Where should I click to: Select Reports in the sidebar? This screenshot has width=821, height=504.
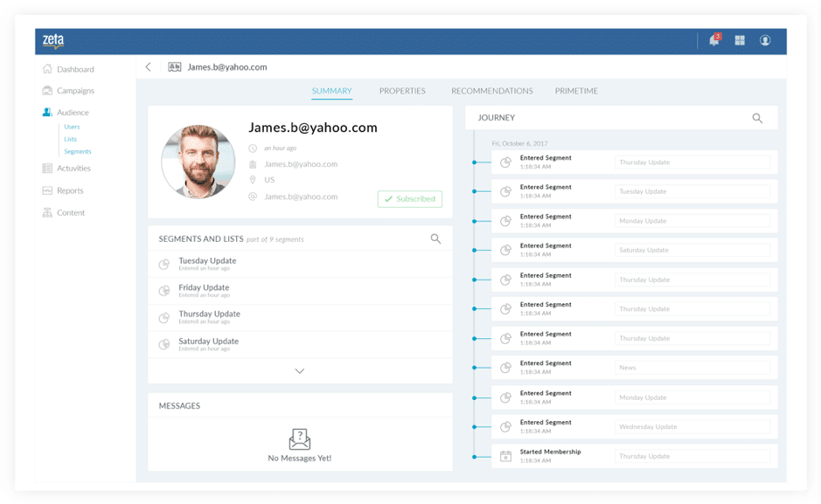[x=70, y=190]
